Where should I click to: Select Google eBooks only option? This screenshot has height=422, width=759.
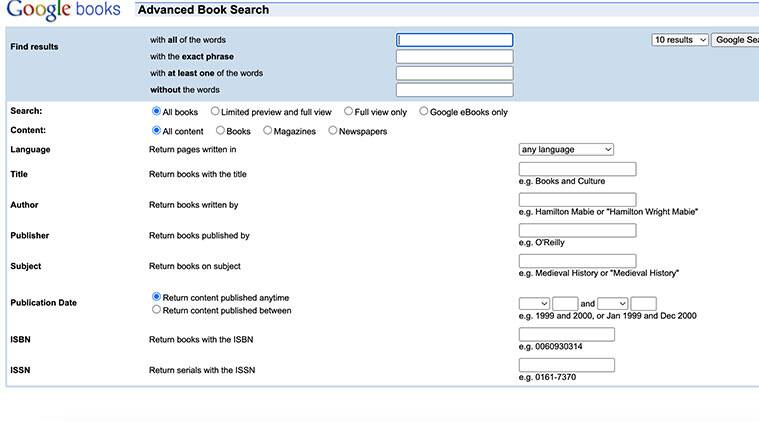click(424, 112)
